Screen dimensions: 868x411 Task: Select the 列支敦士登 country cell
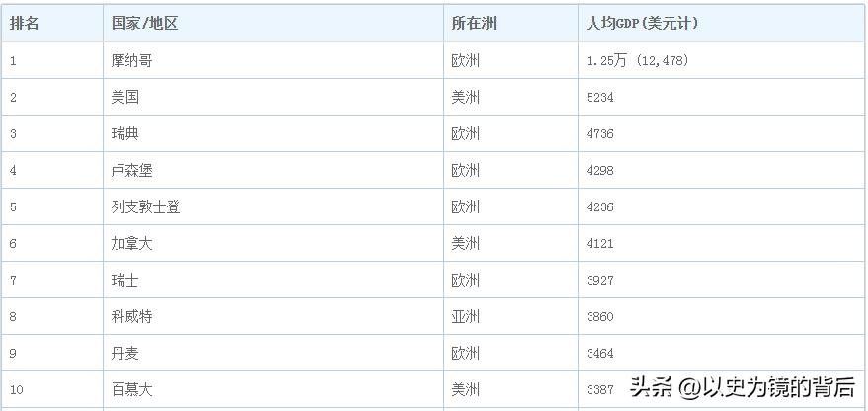pos(146,206)
